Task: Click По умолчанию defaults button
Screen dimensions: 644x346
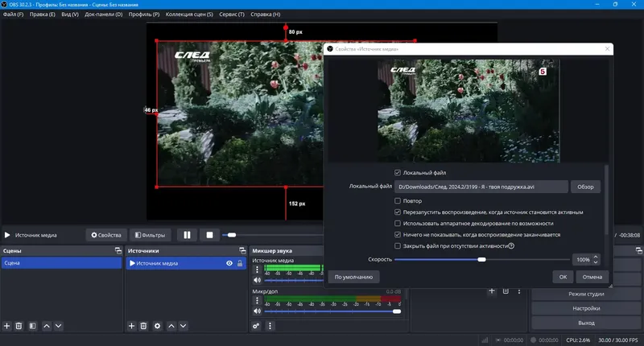Action: click(x=353, y=277)
